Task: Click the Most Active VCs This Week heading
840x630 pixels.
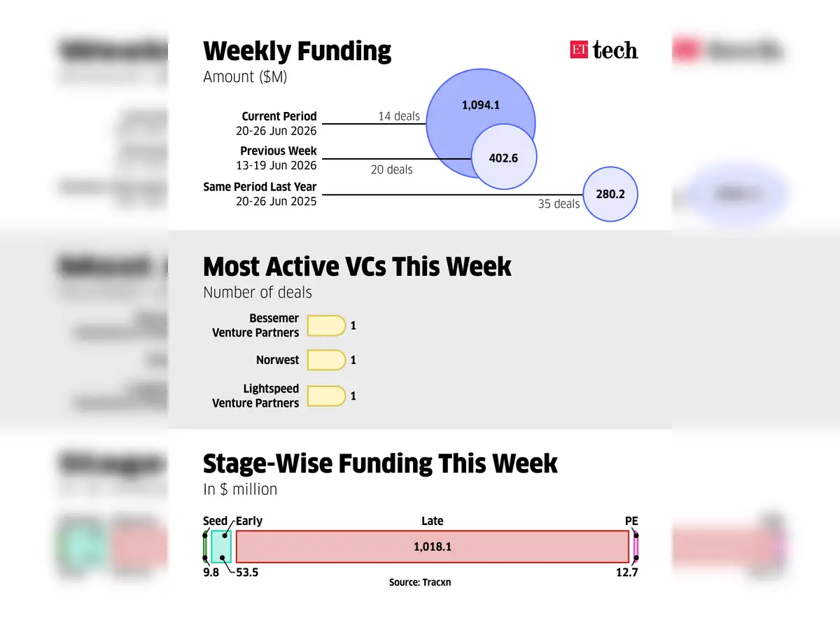Action: pos(357,267)
